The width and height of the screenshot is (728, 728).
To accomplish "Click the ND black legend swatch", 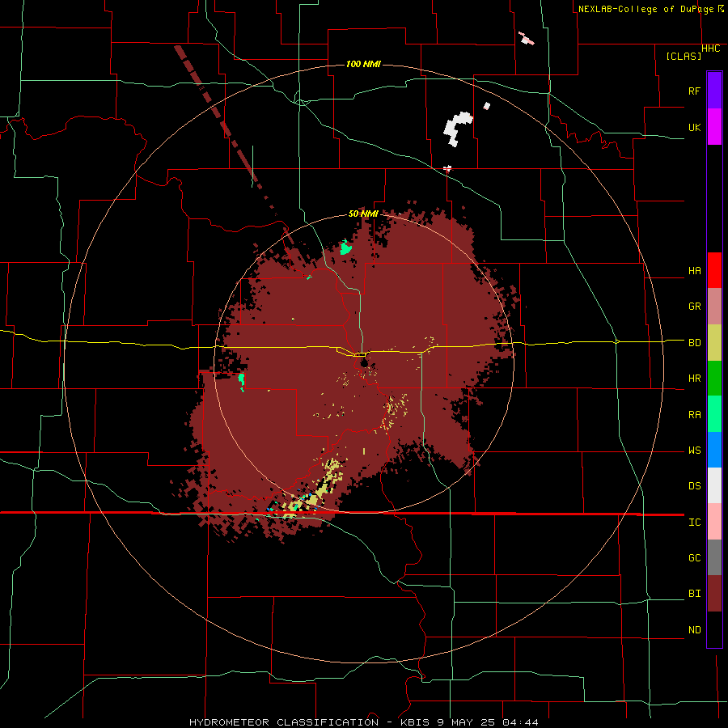I will click(x=714, y=629).
